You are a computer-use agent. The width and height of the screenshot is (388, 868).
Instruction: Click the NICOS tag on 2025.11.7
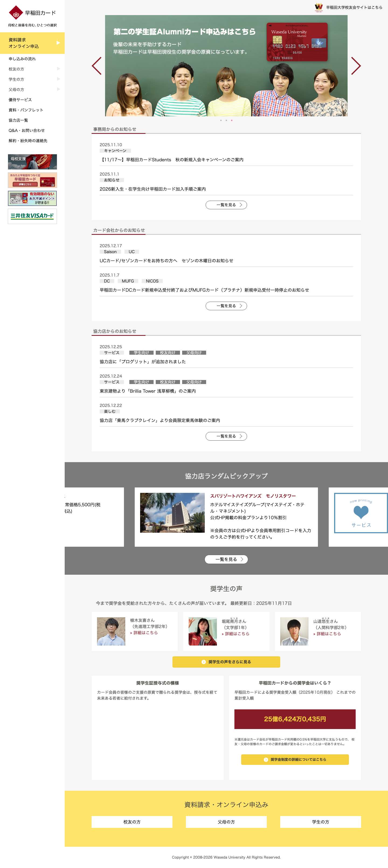(x=152, y=281)
